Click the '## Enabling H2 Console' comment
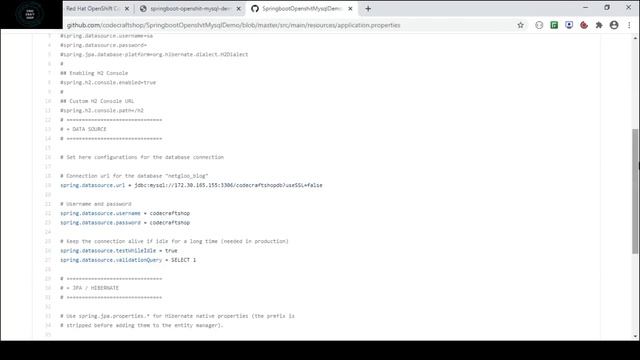This screenshot has width=640, height=360. [x=94, y=73]
